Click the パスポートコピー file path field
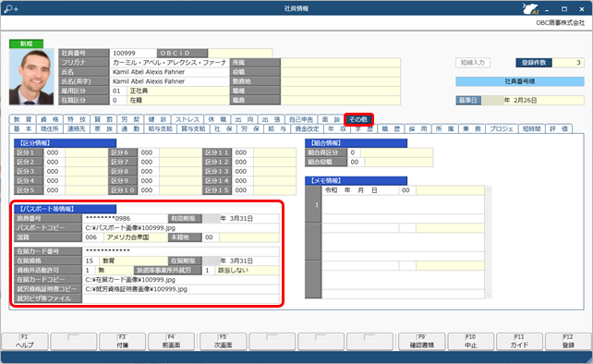593x364 pixels. click(181, 228)
